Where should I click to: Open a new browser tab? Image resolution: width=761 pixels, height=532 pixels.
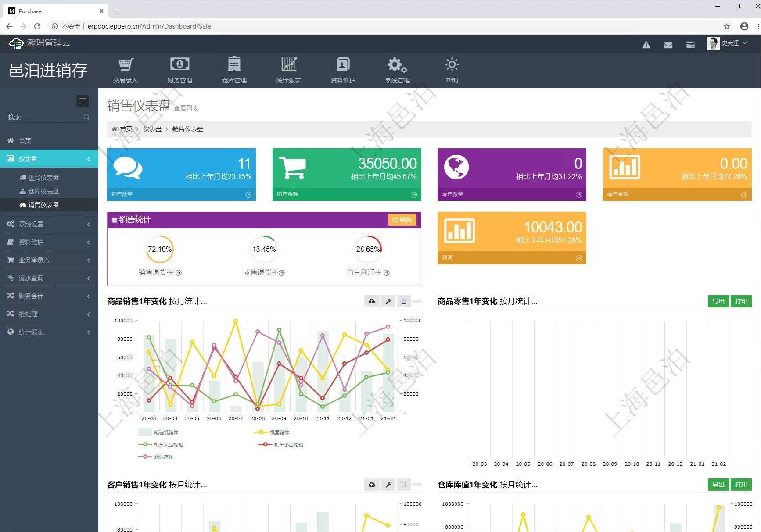click(x=118, y=11)
